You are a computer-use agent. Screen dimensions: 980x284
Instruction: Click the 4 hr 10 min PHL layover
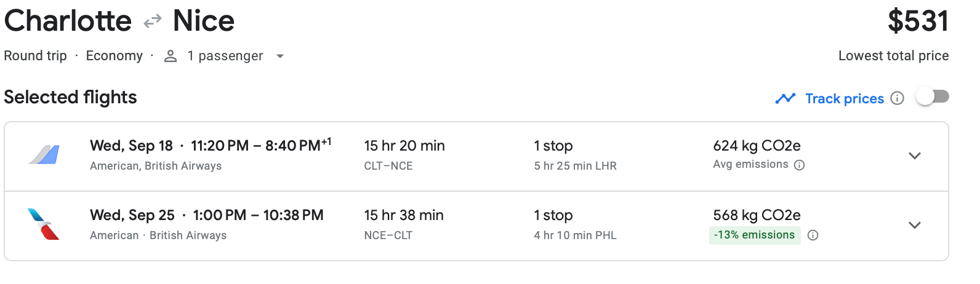[x=575, y=235]
